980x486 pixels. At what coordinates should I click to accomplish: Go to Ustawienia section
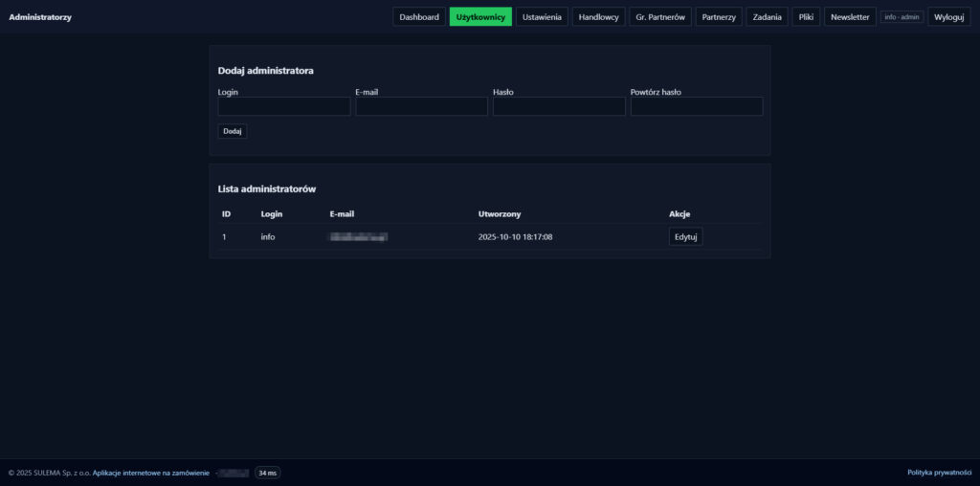(542, 17)
